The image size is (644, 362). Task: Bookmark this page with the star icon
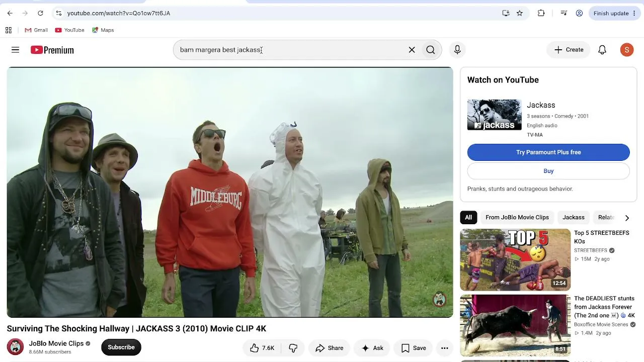coord(520,13)
